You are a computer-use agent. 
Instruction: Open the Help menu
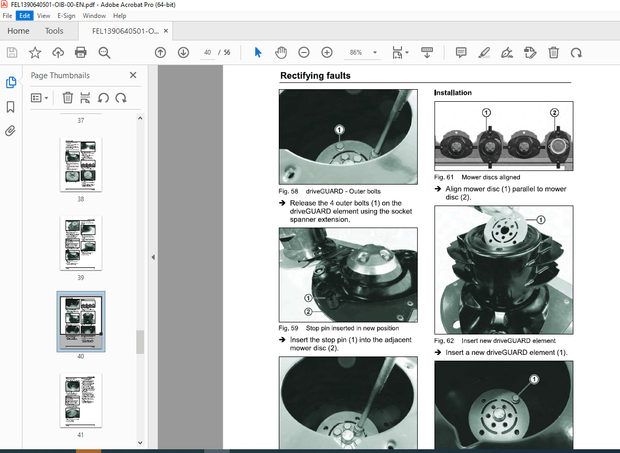pos(119,16)
